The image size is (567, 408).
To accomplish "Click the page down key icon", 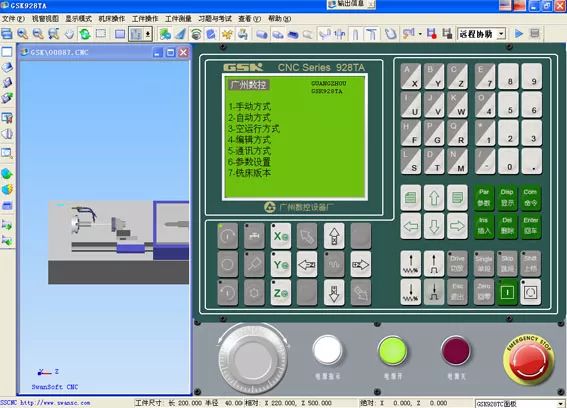I will pos(457,198).
